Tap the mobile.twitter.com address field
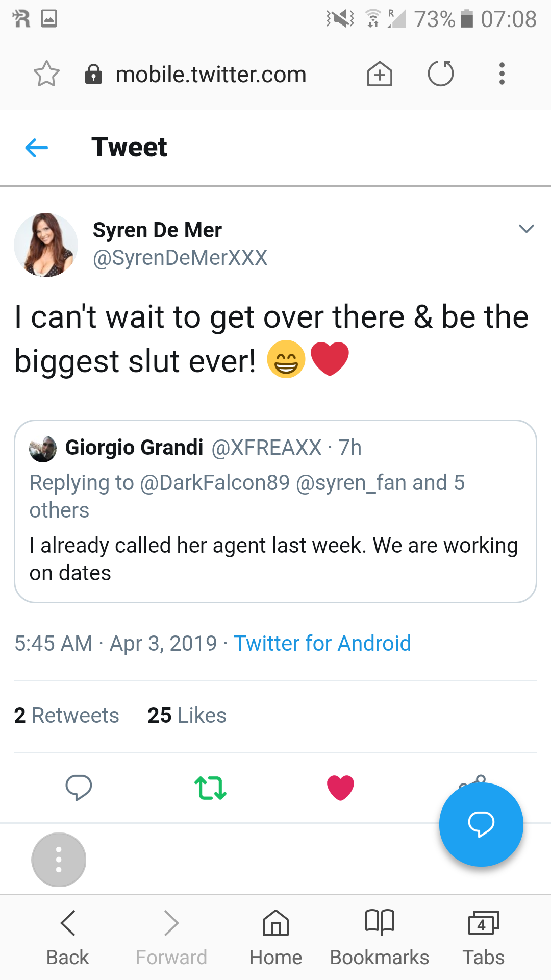Image resolution: width=551 pixels, height=980 pixels. pyautogui.click(x=210, y=75)
